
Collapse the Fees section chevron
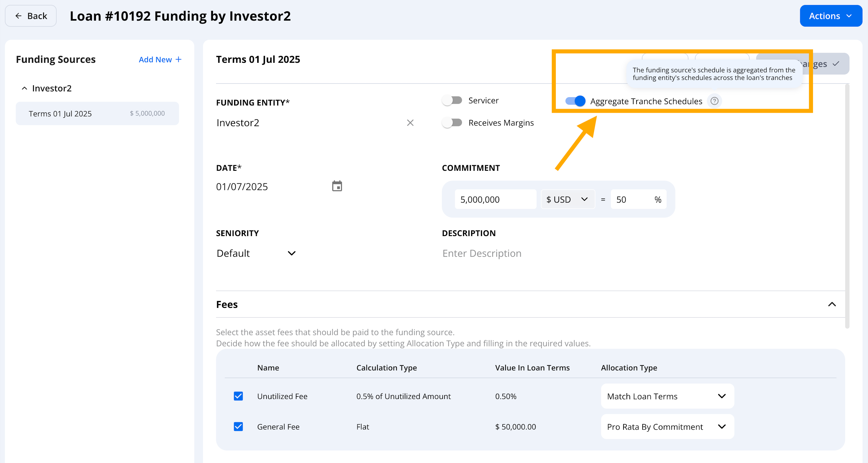pos(832,304)
